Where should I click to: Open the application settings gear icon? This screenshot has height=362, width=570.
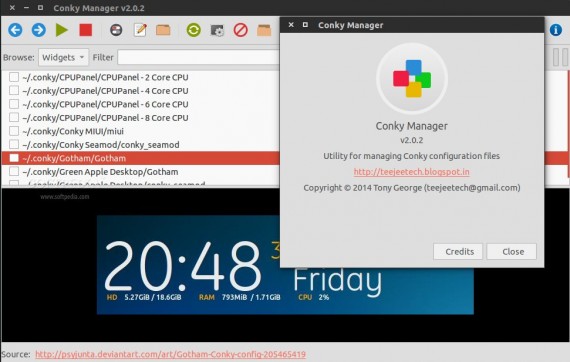click(217, 30)
